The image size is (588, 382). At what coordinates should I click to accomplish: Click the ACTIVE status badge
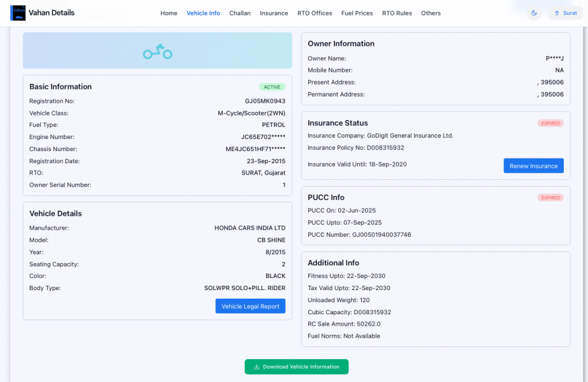coord(272,87)
